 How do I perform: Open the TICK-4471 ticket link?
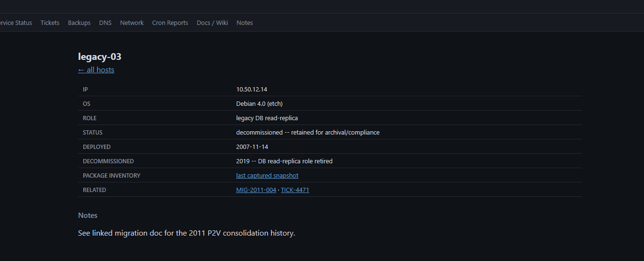[x=295, y=190]
